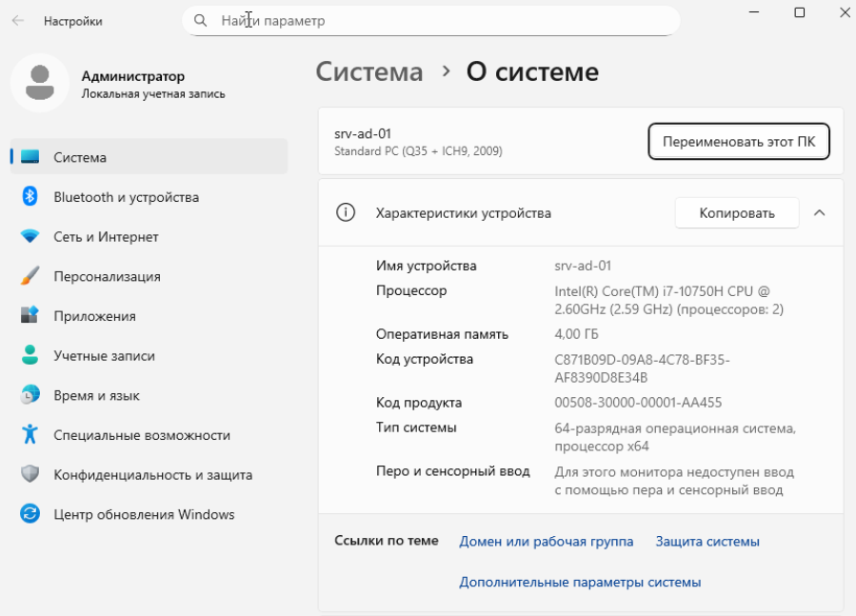Image resolution: width=856 pixels, height=616 pixels.
Task: Open Дополнительные параметры системы link
Action: tap(580, 582)
